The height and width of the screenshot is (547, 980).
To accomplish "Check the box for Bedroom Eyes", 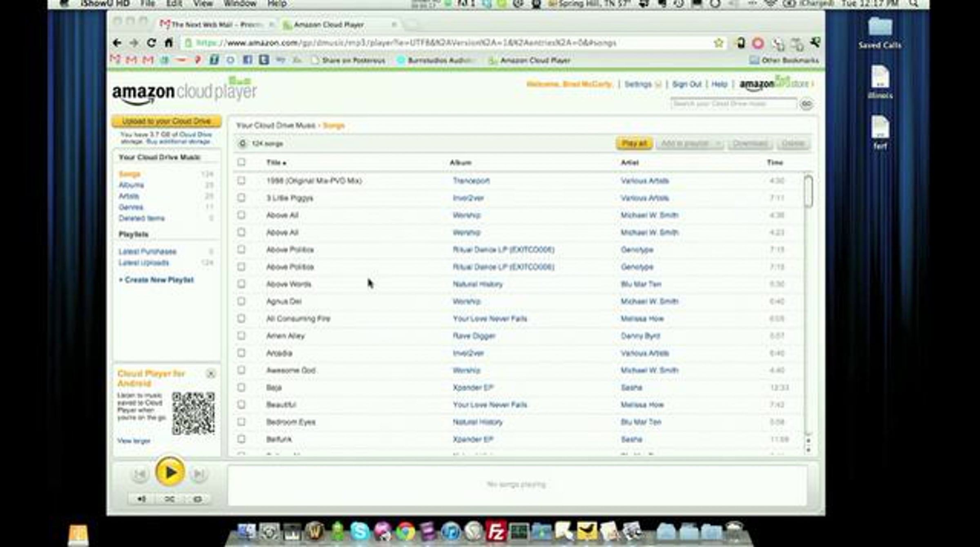I will [x=241, y=422].
